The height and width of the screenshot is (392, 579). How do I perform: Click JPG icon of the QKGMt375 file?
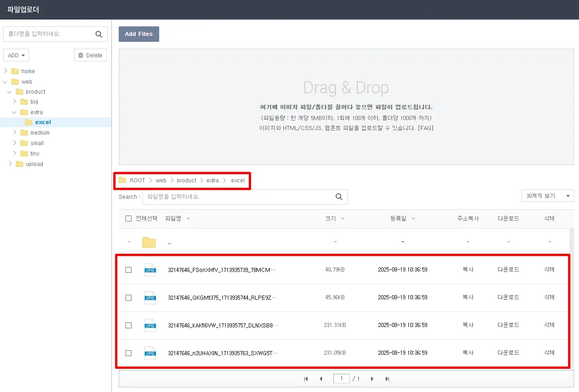pyautogui.click(x=150, y=297)
